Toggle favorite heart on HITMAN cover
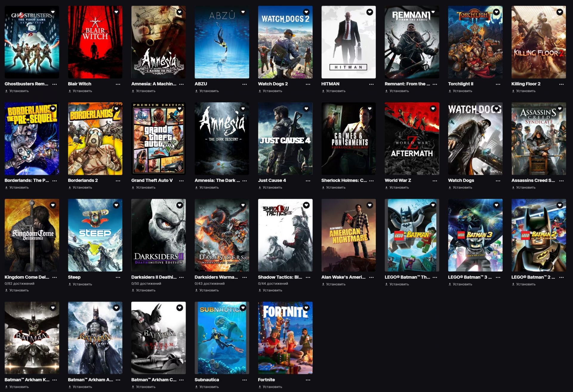The height and width of the screenshot is (392, 573). (x=369, y=12)
